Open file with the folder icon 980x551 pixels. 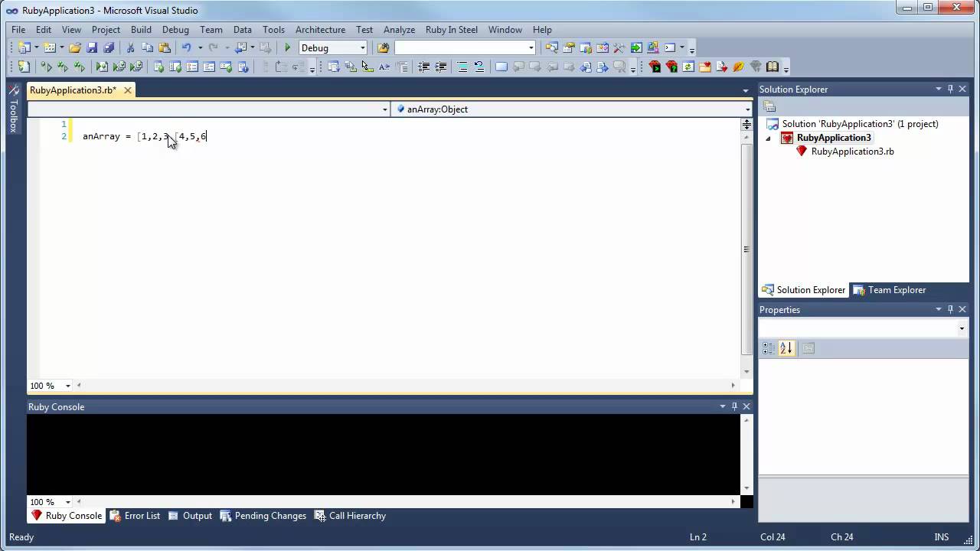[x=75, y=47]
